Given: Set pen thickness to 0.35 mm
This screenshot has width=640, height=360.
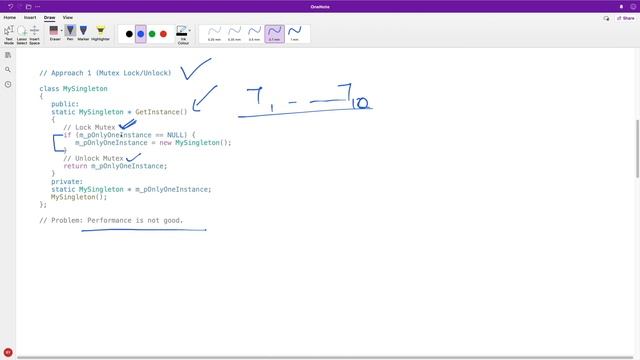Looking at the screenshot, I should (234, 33).
